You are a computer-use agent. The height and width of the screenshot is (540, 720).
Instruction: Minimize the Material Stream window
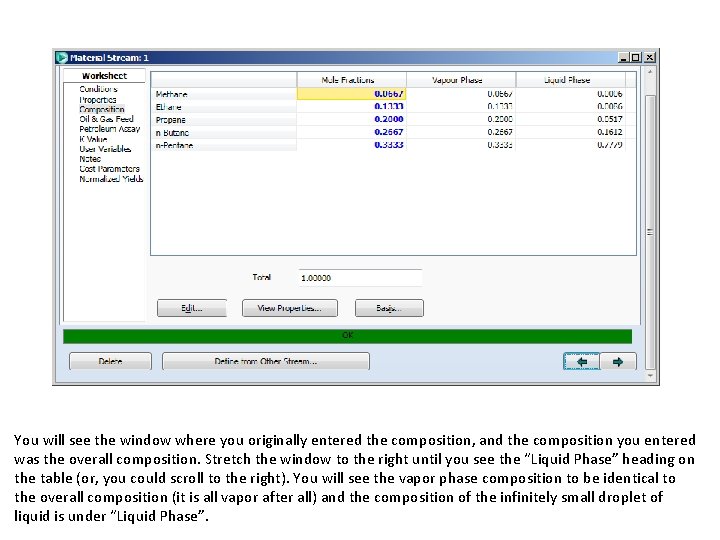623,57
